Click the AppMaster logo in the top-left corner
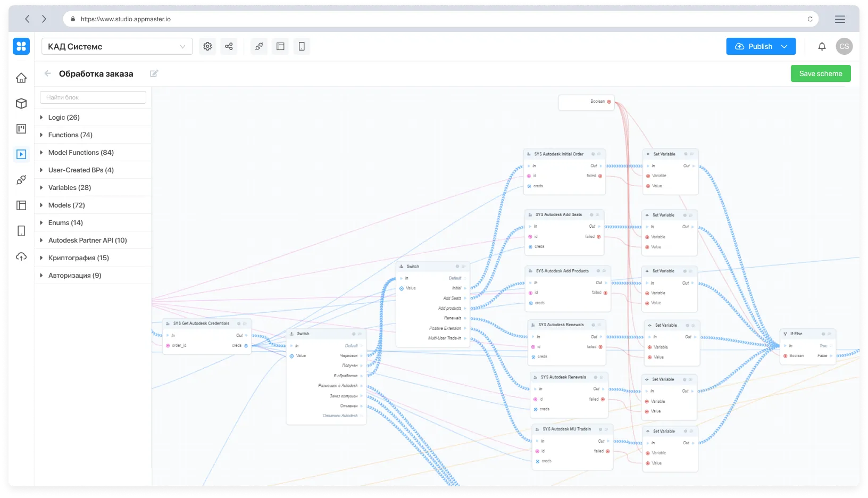Screen dimensions: 868x498 [x=21, y=46]
